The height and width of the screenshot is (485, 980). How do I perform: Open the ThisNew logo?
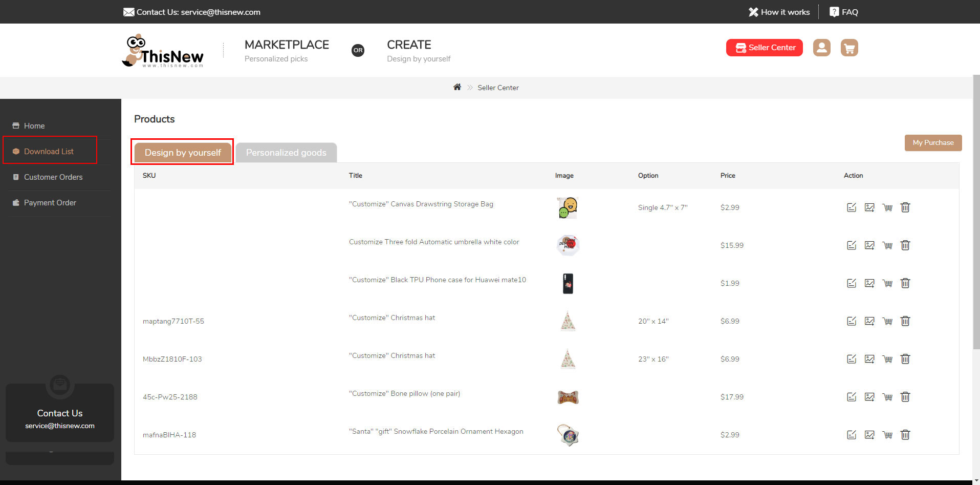(x=163, y=50)
